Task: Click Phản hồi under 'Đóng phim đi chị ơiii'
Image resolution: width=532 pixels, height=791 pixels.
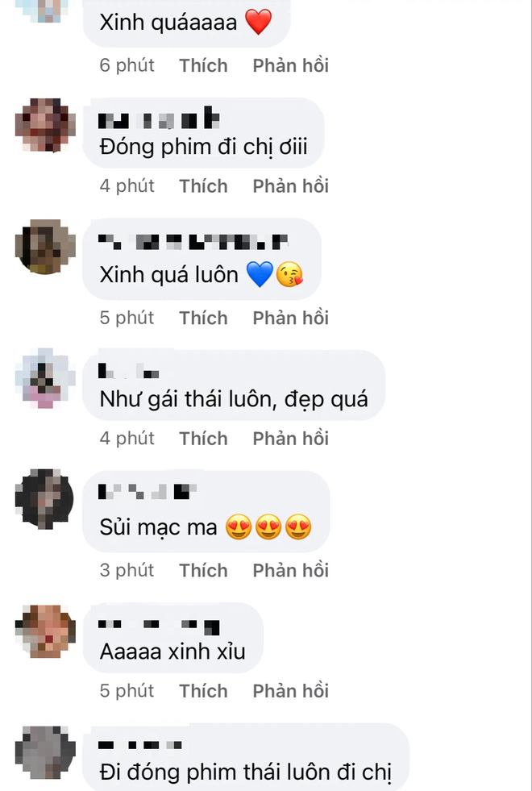Action: [290, 186]
